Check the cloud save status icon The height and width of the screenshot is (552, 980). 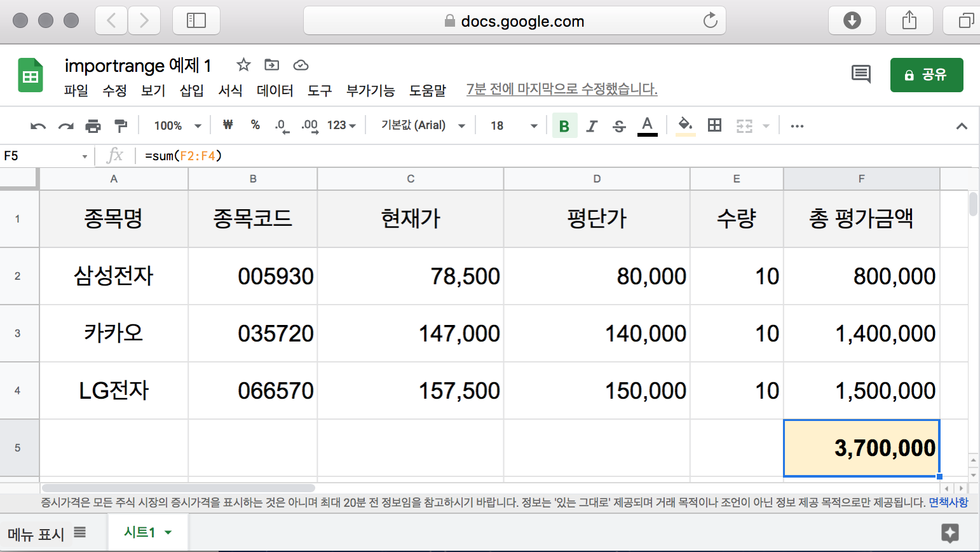tap(301, 65)
